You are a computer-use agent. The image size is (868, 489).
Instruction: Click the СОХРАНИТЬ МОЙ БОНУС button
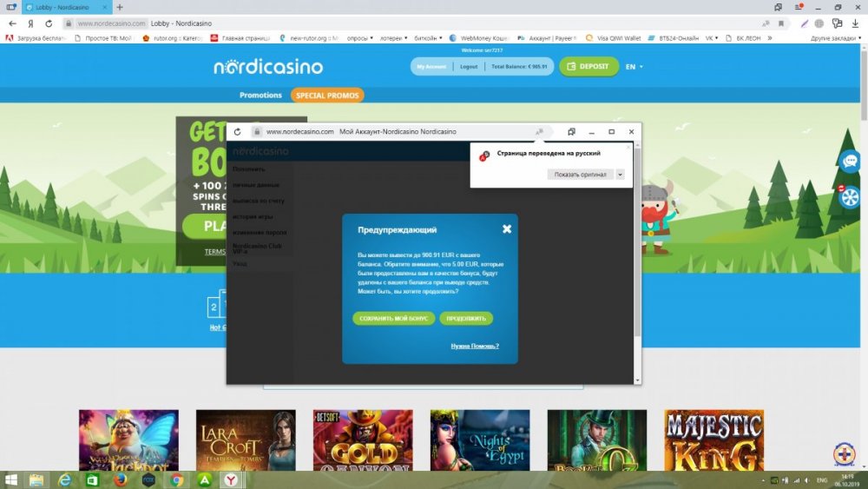pyautogui.click(x=393, y=319)
